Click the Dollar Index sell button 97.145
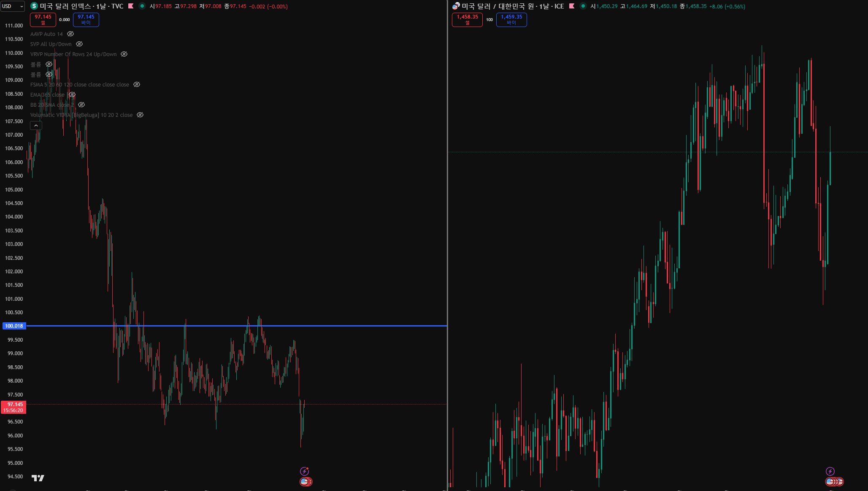Screen dimensions: 868x491 coord(43,19)
